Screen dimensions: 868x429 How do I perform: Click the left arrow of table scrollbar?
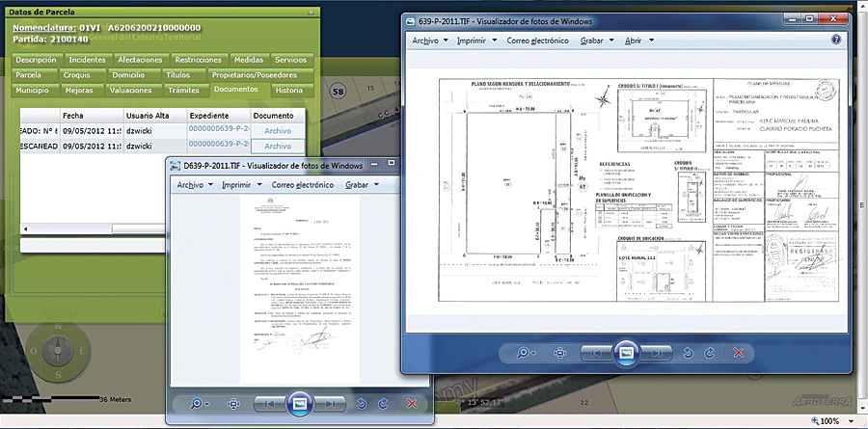[x=25, y=228]
